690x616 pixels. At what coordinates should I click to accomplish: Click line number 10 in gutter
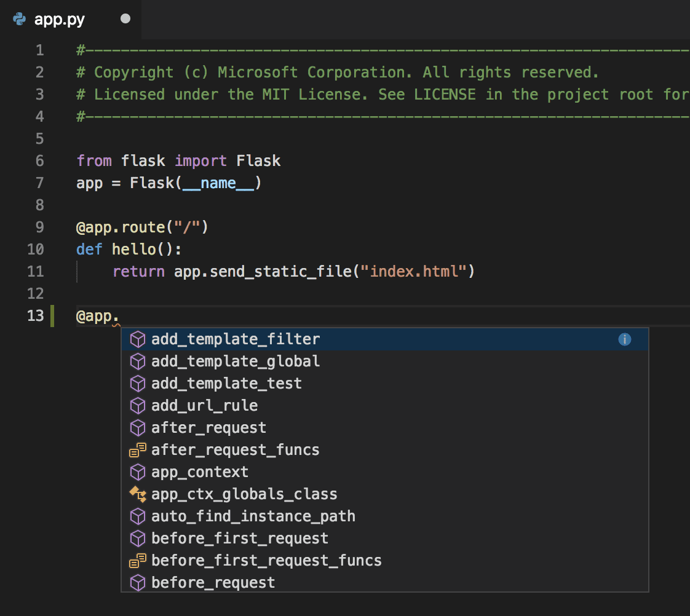pos(35,250)
